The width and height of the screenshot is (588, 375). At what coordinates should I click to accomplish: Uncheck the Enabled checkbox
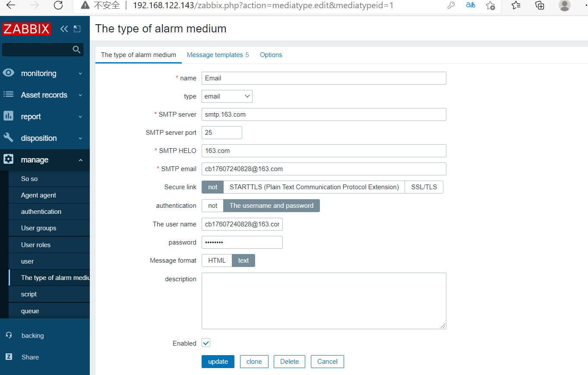(x=206, y=343)
